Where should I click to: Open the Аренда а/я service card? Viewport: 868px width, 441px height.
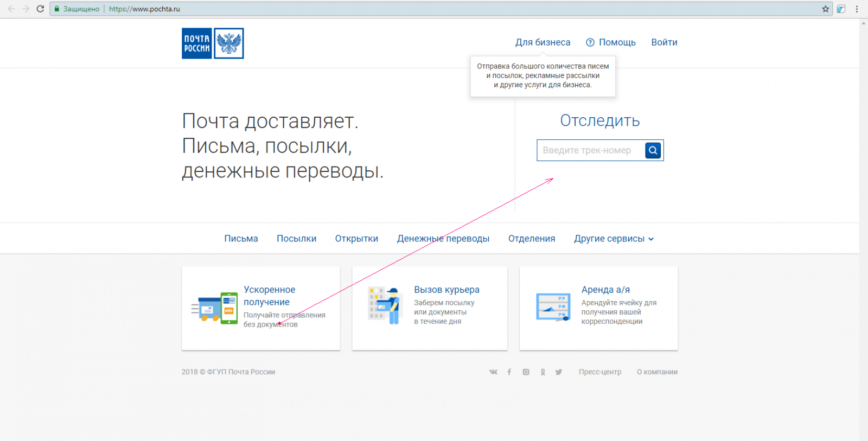point(598,308)
